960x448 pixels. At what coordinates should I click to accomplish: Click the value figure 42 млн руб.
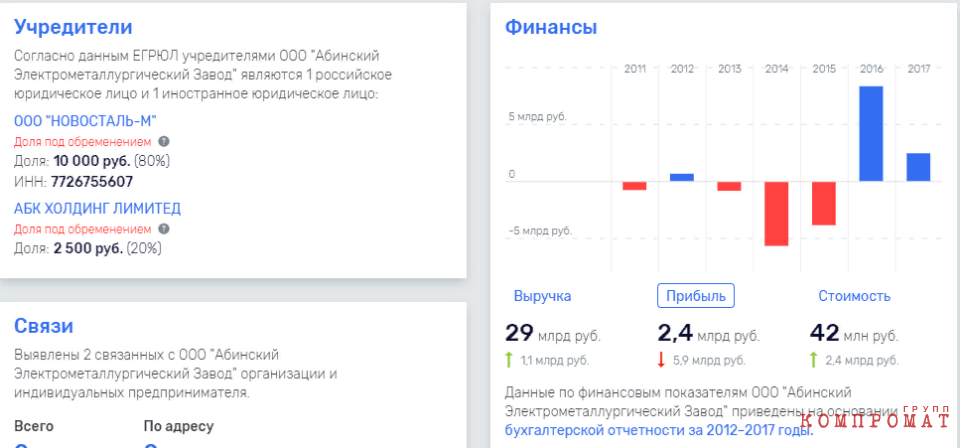click(854, 334)
